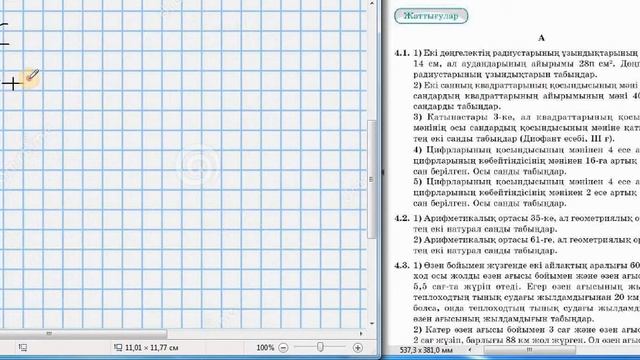Click the document viewer horizontal scrollbar thumb
The width and height of the screenshot is (640, 360).
click(530, 350)
